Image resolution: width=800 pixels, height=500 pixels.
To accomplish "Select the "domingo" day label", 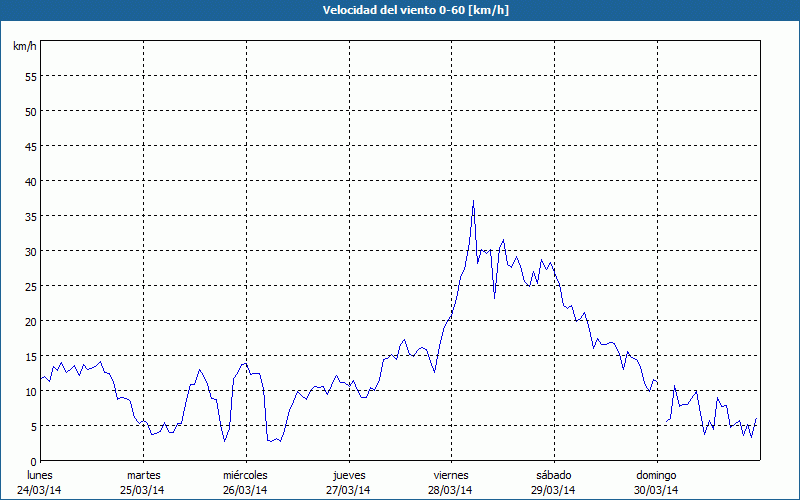I will (656, 475).
